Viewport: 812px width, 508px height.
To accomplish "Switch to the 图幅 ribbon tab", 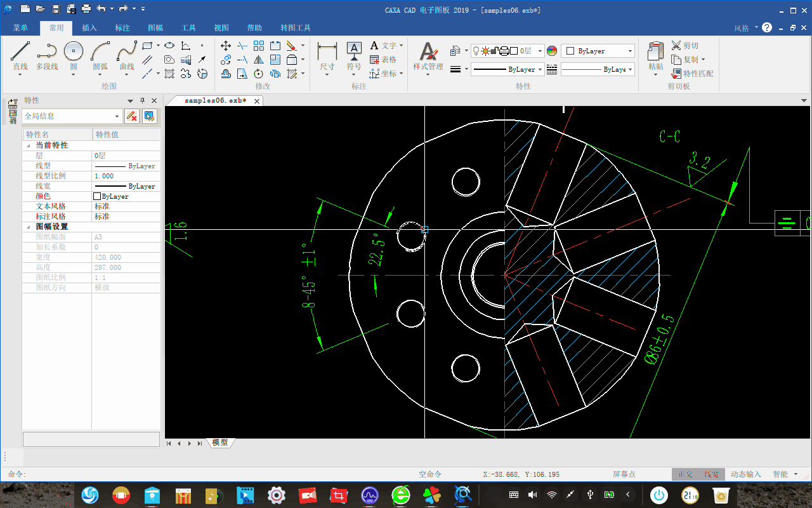I will [155, 28].
